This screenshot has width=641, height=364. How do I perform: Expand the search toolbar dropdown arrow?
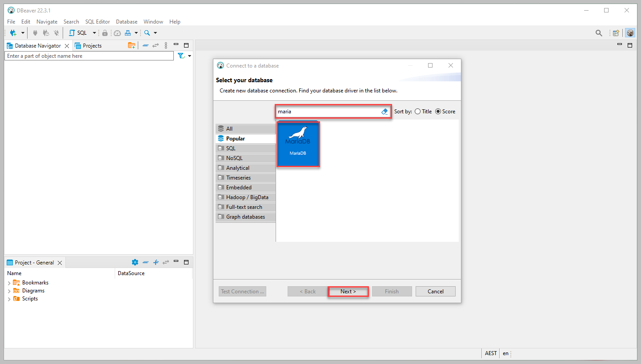tap(155, 33)
